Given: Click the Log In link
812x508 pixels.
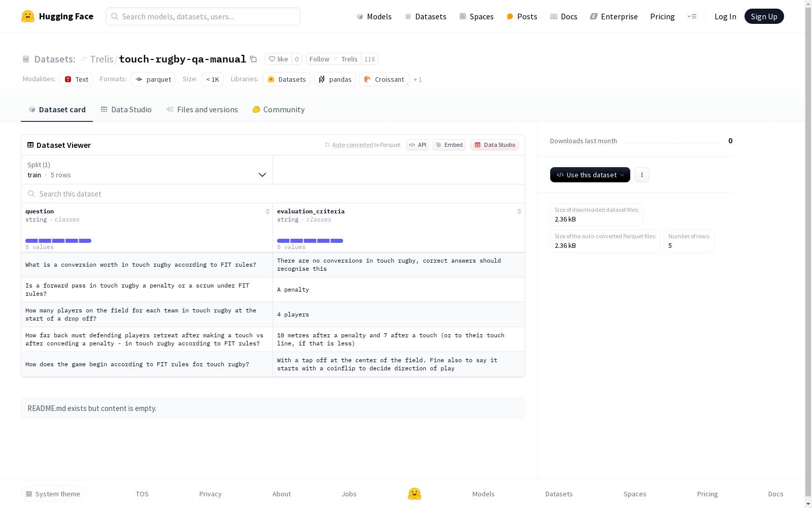Looking at the screenshot, I should (725, 16).
